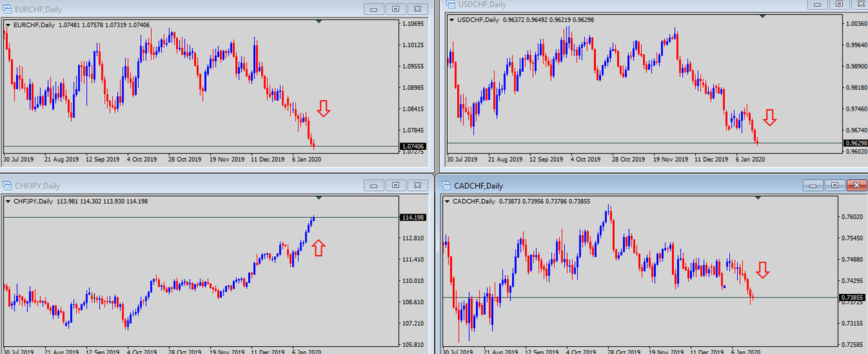Click the 0.73155 price on CADCHF scale
Image resolution: width=868 pixels, height=354 pixels.
[851, 323]
